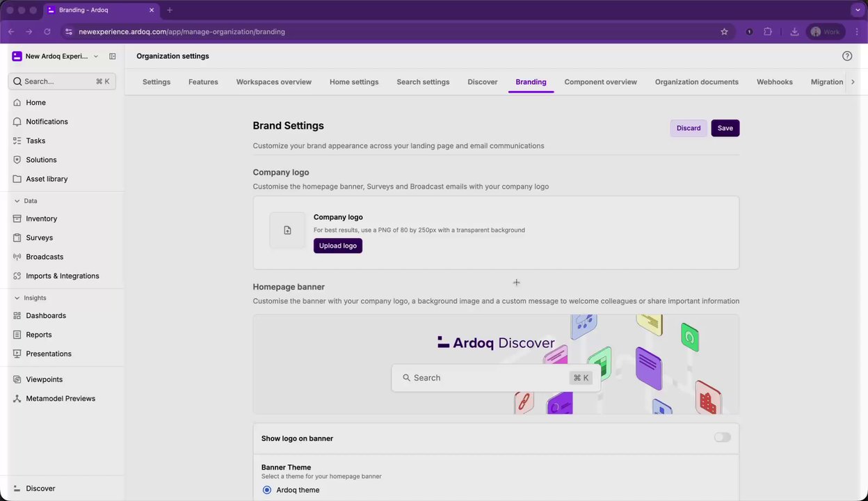Open the Work profile button
Image resolution: width=868 pixels, height=501 pixels.
(x=825, y=32)
